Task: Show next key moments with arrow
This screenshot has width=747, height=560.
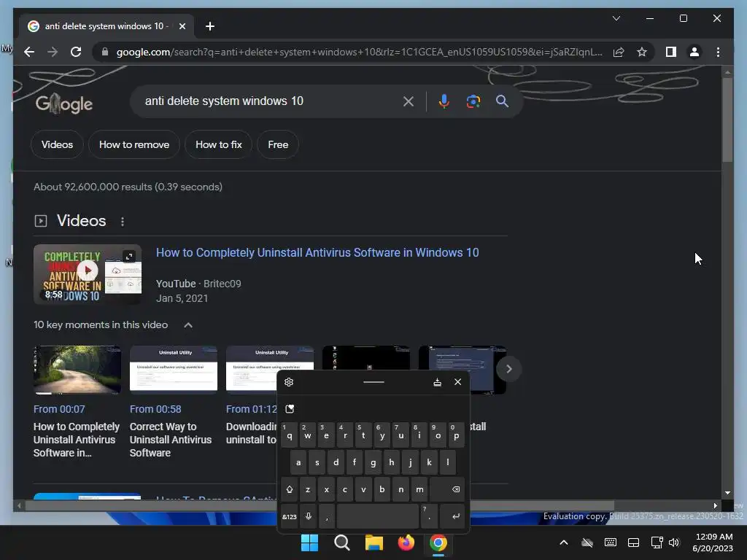Action: 508,369
